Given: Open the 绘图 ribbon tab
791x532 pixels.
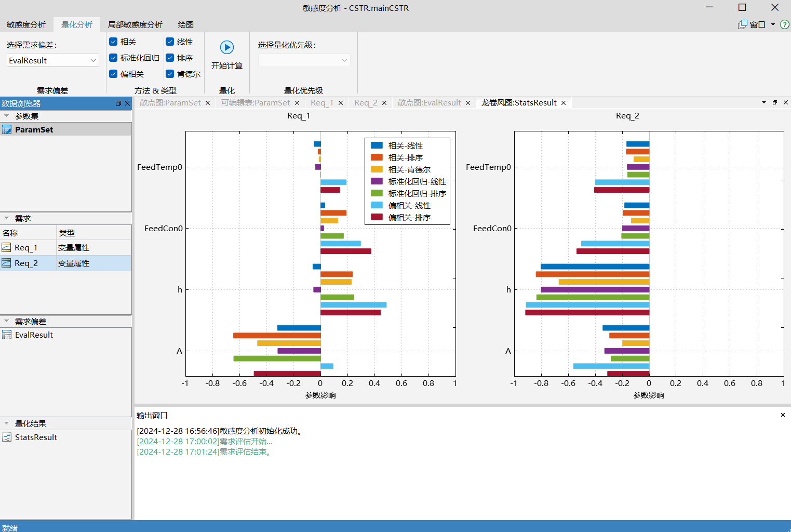Looking at the screenshot, I should click(x=185, y=24).
